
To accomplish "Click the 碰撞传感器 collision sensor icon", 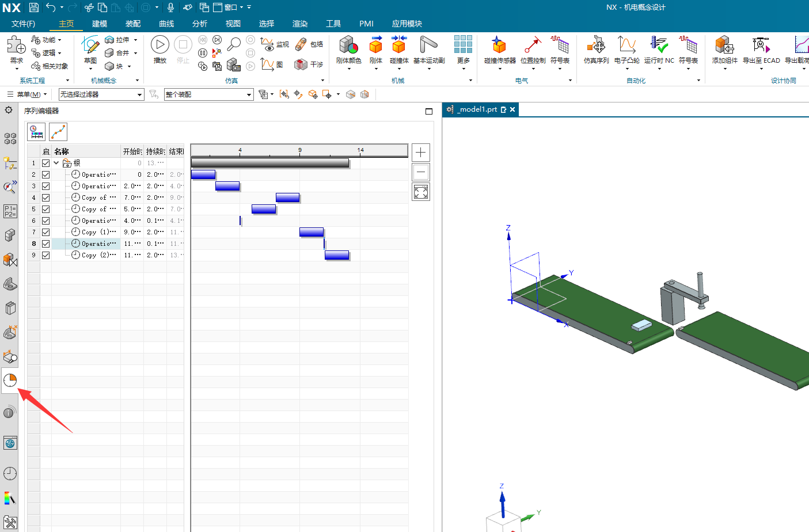I will pos(499,45).
